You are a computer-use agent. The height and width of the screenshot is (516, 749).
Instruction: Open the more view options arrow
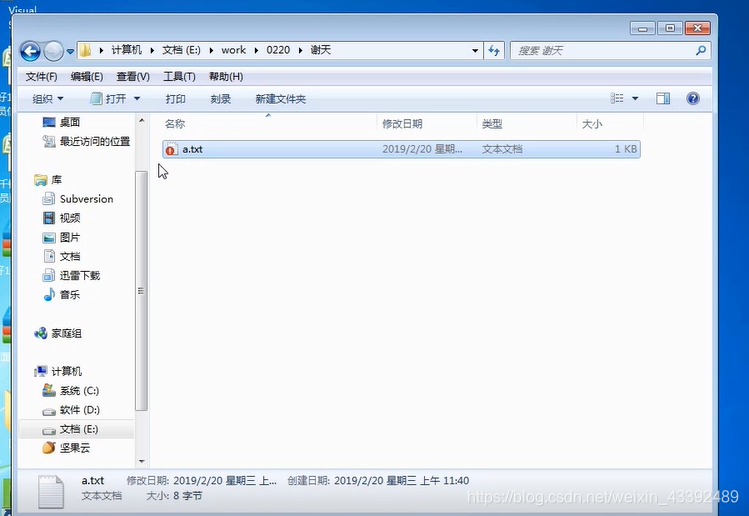point(635,98)
